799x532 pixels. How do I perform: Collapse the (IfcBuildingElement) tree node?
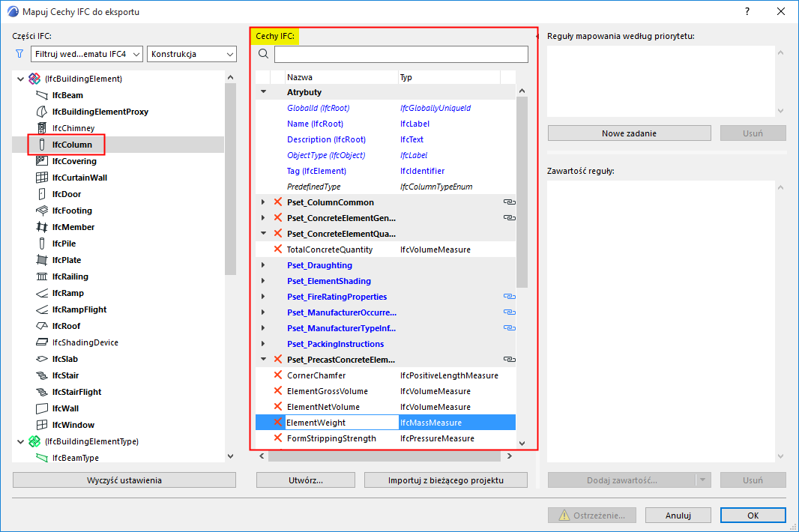pos(20,79)
